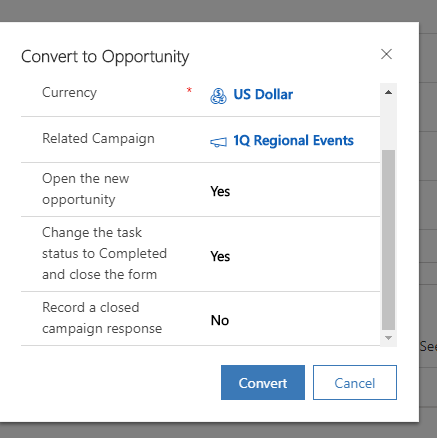Screen dimensions: 437x438
Task: Click the dialog vertical scrollbar thumb
Action: pos(388,240)
